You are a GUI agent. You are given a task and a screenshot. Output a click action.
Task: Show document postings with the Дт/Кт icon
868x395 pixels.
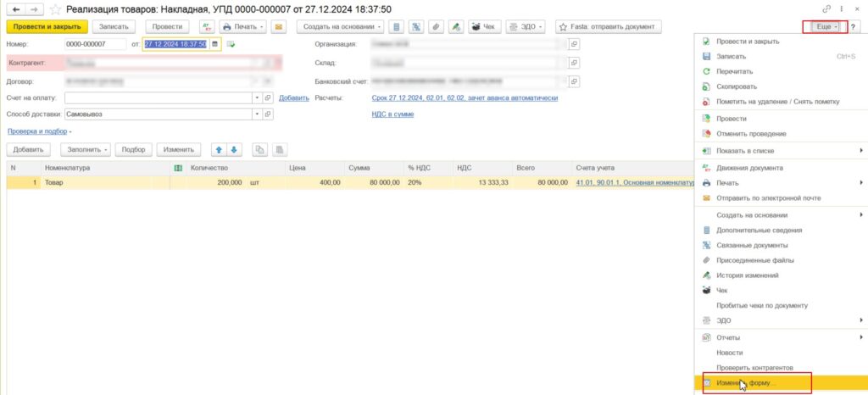tap(207, 26)
